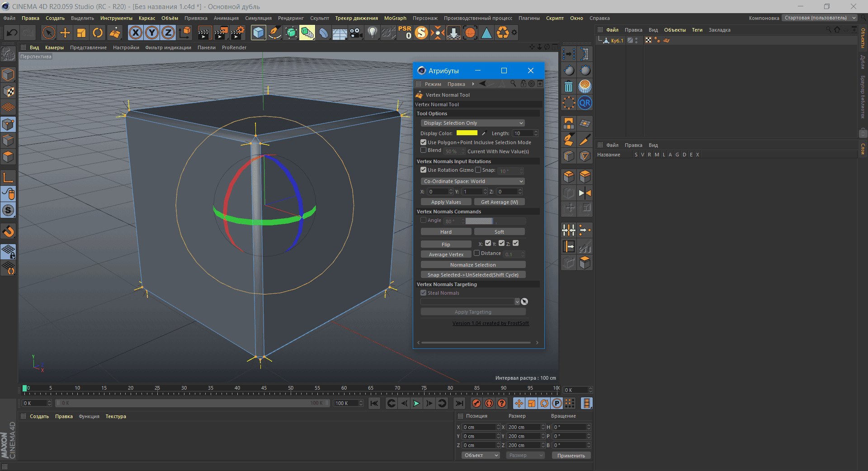Activate the Scale tool
Image resolution: width=868 pixels, height=471 pixels.
(x=81, y=33)
